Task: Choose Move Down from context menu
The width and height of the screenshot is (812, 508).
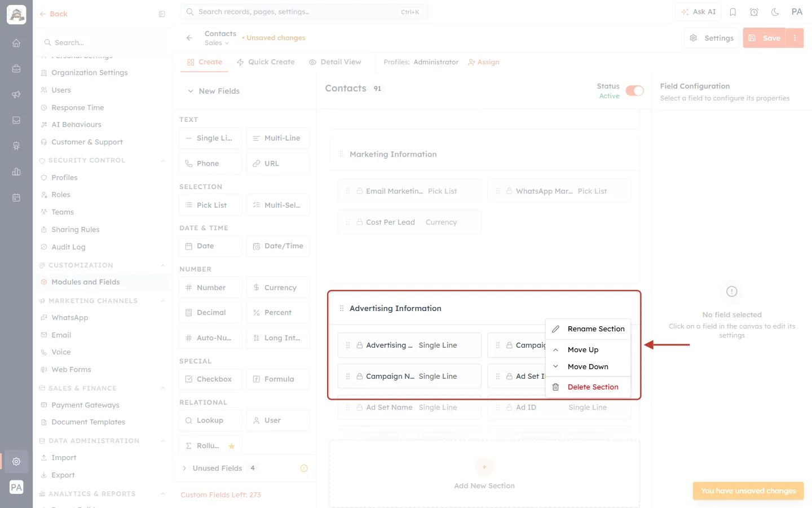Action: tap(588, 367)
